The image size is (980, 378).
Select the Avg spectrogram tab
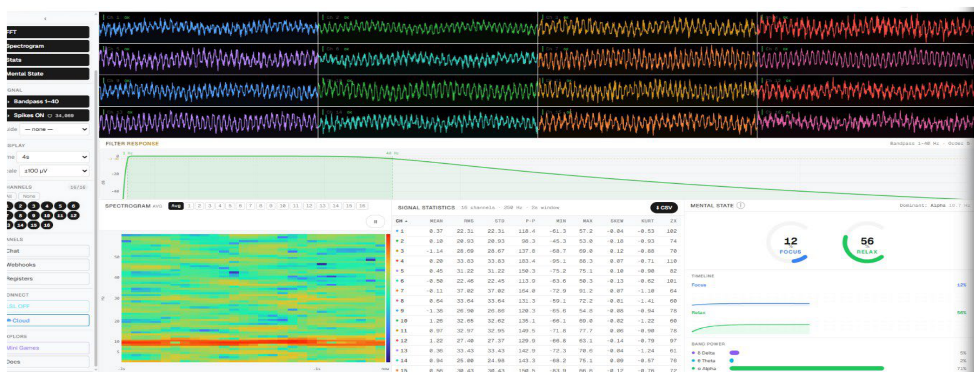pyautogui.click(x=176, y=206)
